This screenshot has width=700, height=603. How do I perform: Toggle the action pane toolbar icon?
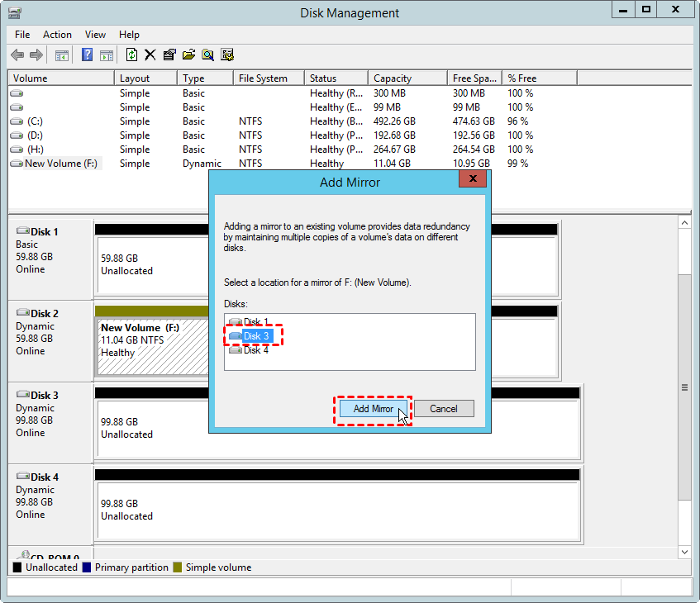point(107,55)
